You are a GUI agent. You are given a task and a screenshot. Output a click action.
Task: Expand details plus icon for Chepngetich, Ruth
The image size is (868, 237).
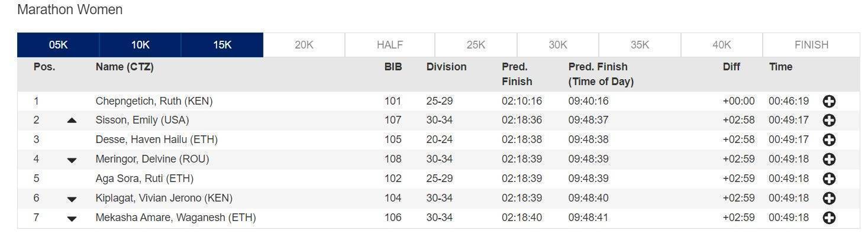(829, 102)
